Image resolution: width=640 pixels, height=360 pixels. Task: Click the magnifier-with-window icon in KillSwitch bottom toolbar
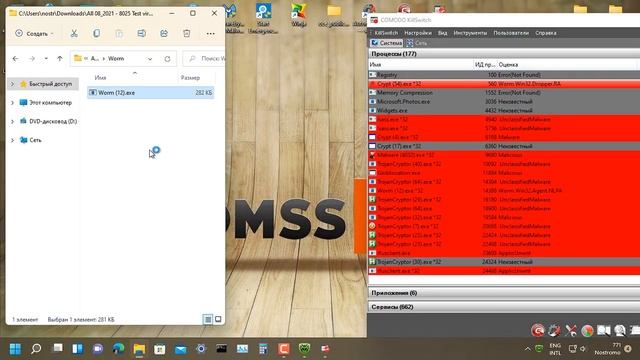(604, 330)
